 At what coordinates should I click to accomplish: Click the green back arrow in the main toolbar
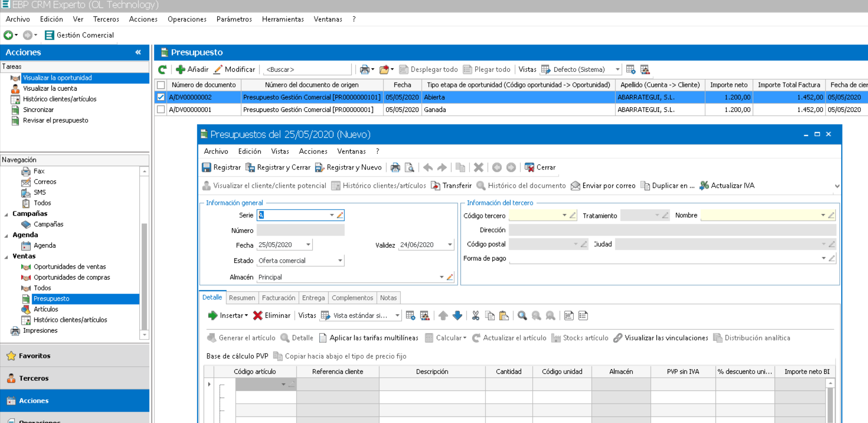tap(8, 35)
